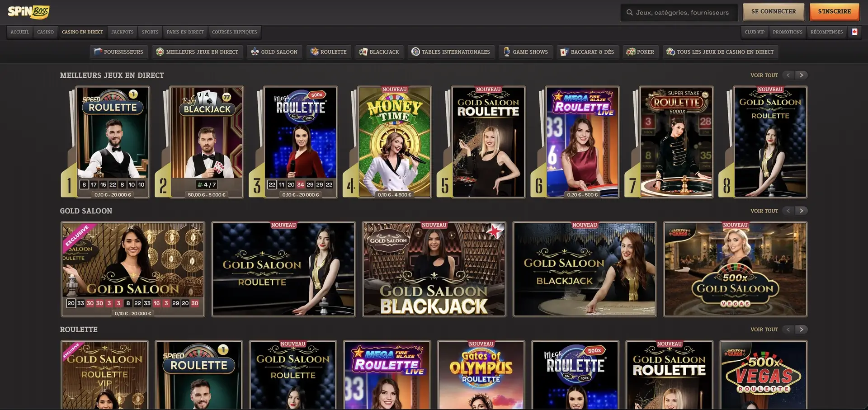Screen dimensions: 868x410
Task: Open Gates of Olympus Roulette card
Action: click(481, 375)
